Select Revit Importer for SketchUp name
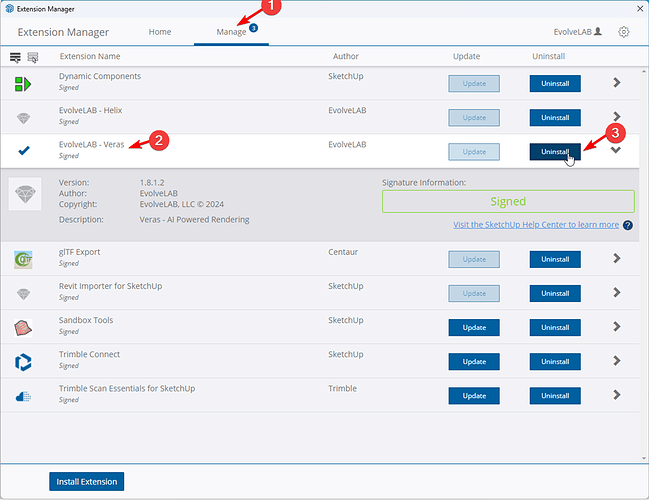The image size is (649, 500). [111, 286]
